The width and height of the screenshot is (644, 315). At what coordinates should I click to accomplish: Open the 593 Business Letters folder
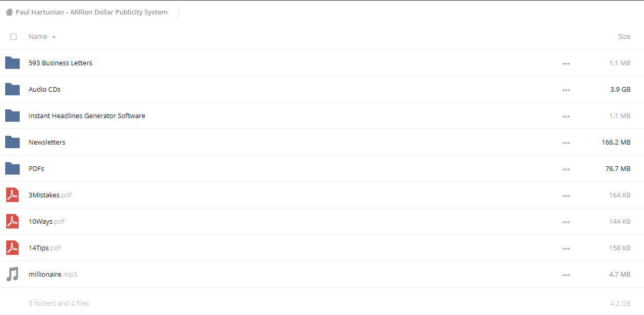60,63
